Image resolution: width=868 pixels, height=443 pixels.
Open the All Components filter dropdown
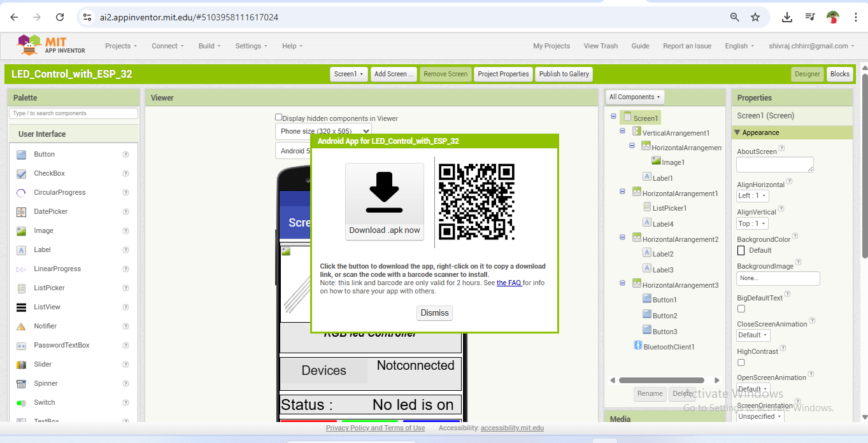(635, 97)
